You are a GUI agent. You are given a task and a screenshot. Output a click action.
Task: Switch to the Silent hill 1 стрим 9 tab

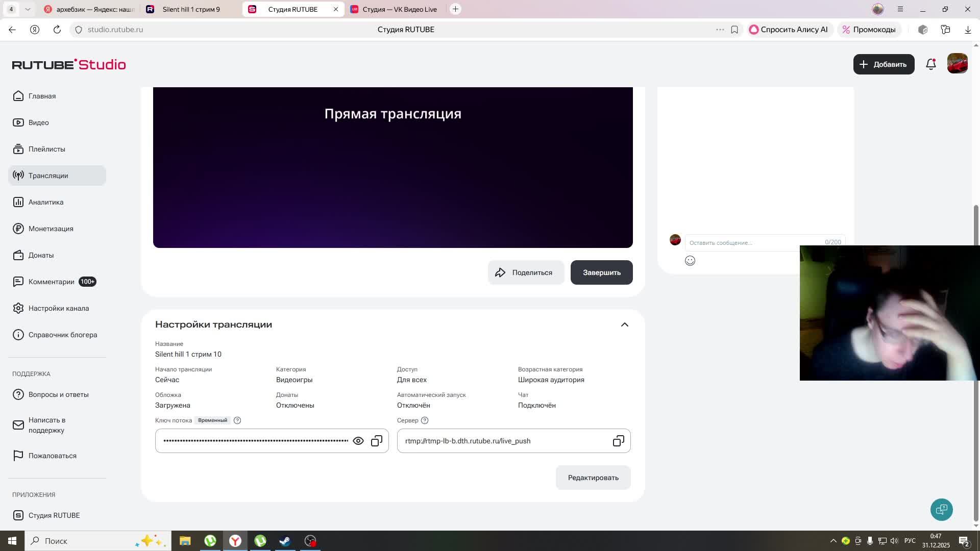pos(190,9)
